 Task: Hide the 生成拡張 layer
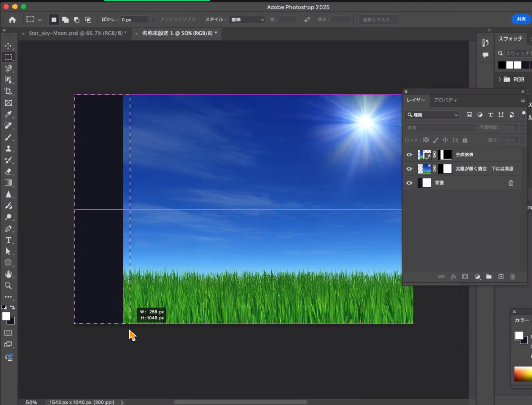(x=409, y=155)
